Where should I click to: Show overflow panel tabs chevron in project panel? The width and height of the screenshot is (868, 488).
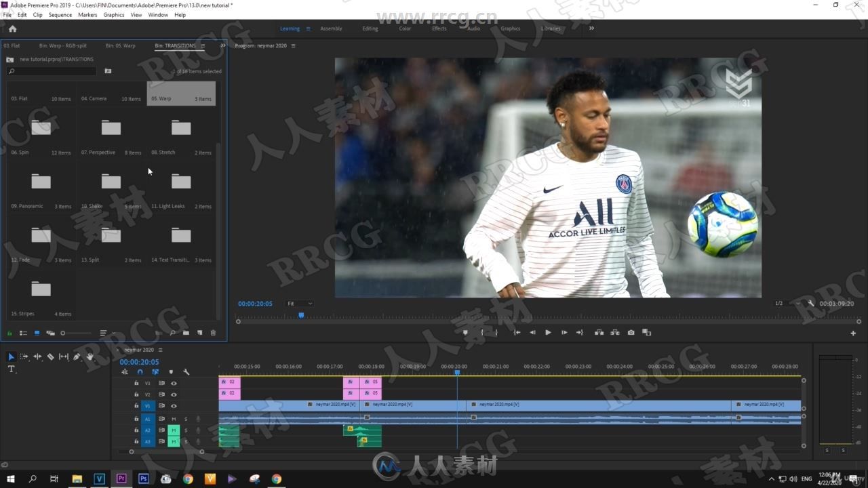pyautogui.click(x=222, y=45)
